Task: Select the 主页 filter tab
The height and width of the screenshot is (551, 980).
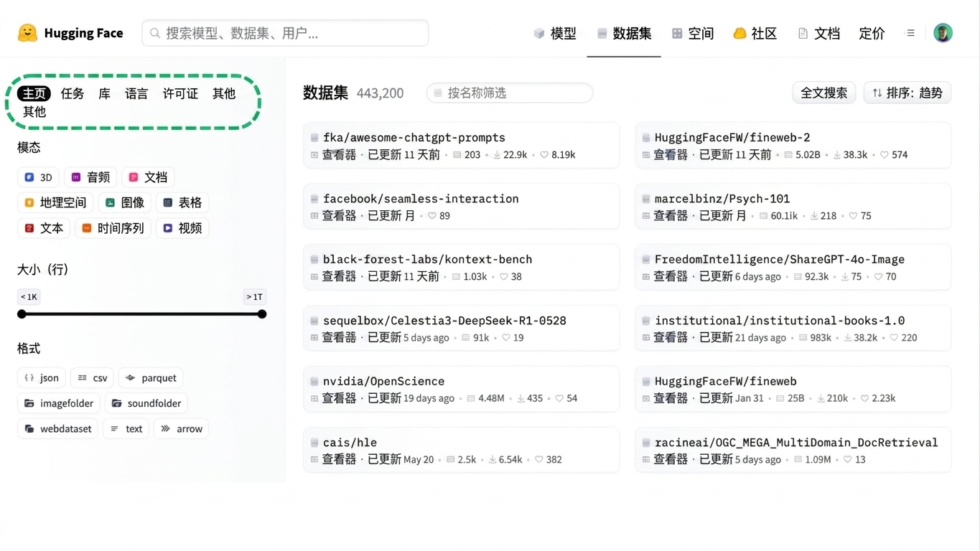Action: click(34, 93)
